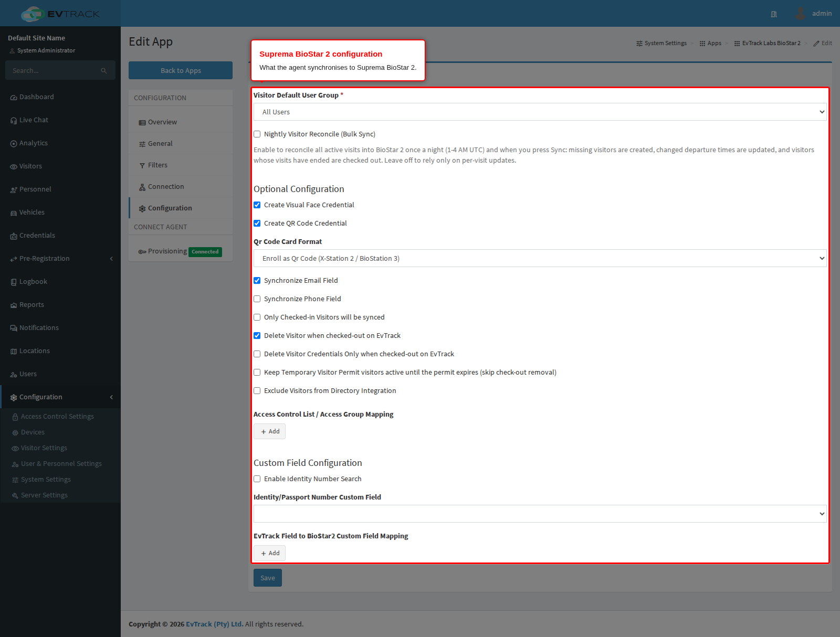Add an Access Group Mapping entry

tap(270, 431)
